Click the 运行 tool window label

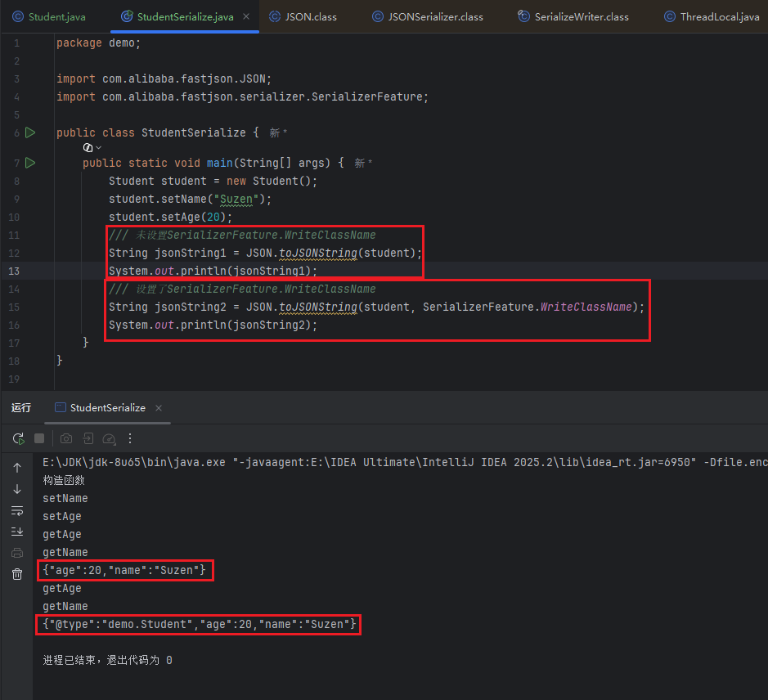pyautogui.click(x=21, y=407)
